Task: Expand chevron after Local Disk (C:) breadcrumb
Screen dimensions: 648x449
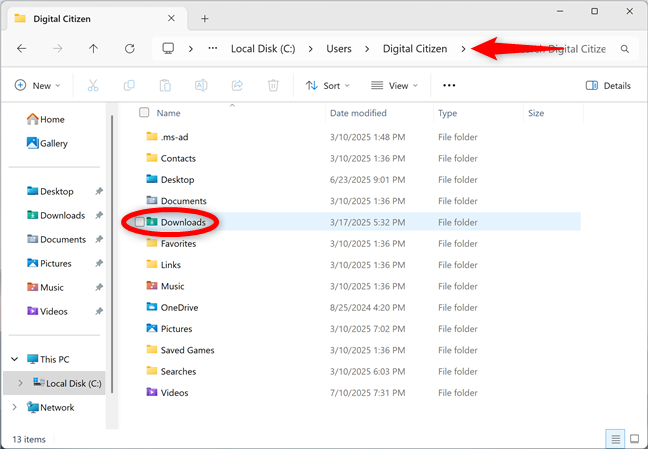Action: (x=310, y=49)
